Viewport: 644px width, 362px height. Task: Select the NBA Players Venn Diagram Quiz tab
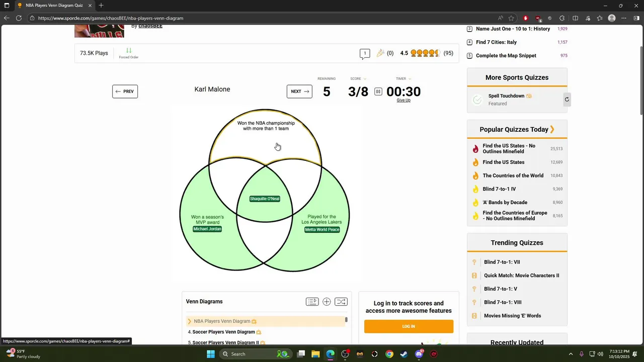pos(54,6)
